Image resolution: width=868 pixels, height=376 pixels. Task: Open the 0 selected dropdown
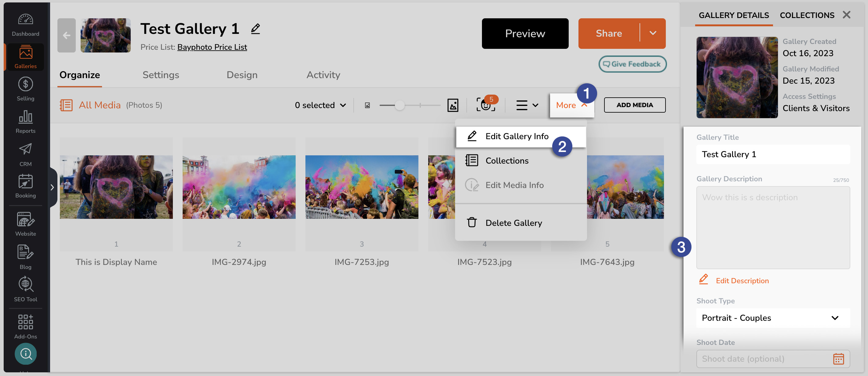click(320, 105)
